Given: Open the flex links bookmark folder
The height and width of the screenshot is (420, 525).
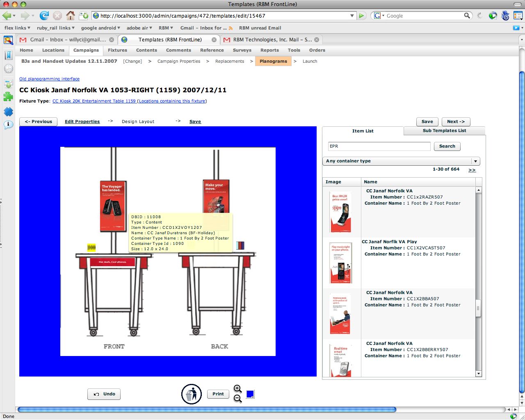Looking at the screenshot, I should [x=17, y=28].
